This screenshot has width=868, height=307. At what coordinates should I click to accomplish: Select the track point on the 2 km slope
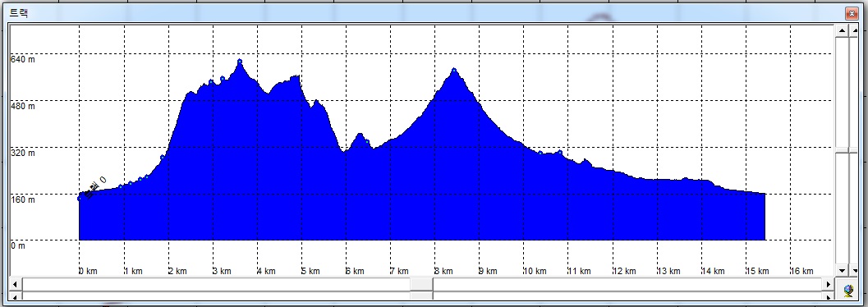coord(163,158)
